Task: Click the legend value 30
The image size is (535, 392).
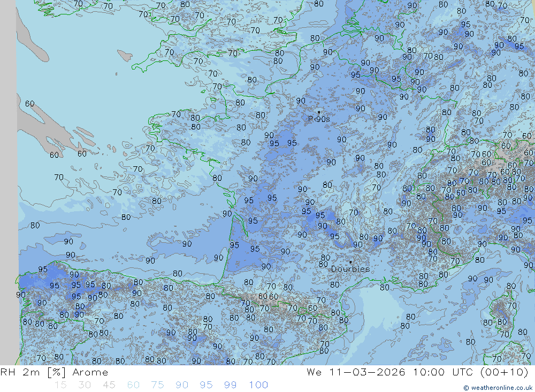Action: [85, 385]
